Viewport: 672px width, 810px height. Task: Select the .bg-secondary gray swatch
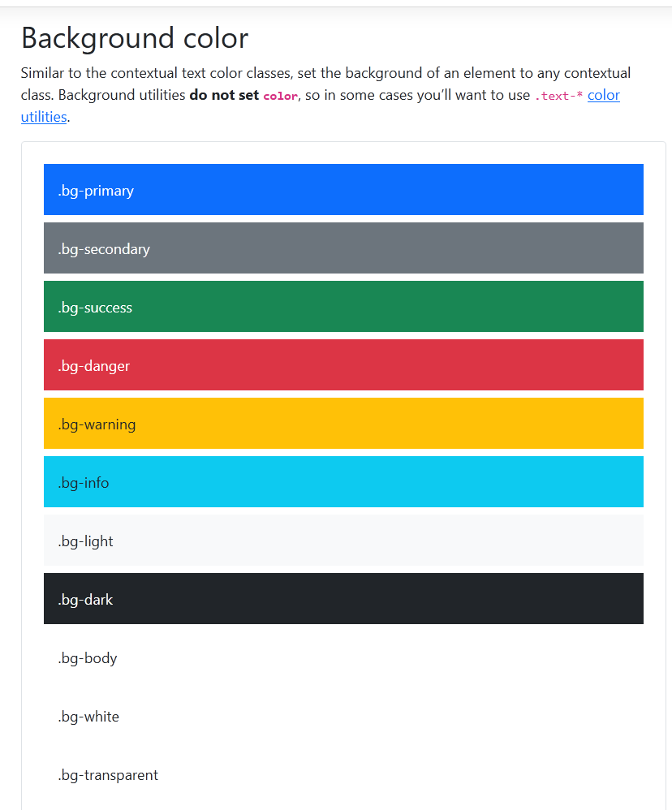click(343, 248)
